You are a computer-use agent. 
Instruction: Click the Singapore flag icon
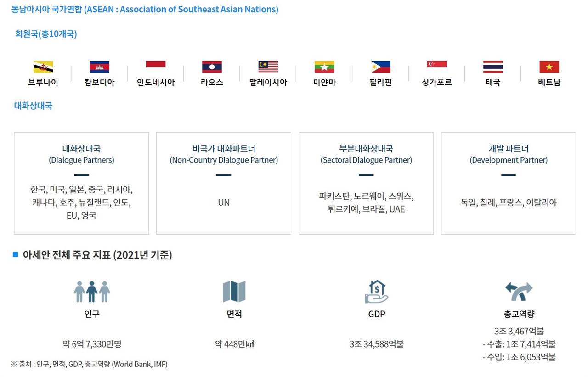click(x=437, y=67)
